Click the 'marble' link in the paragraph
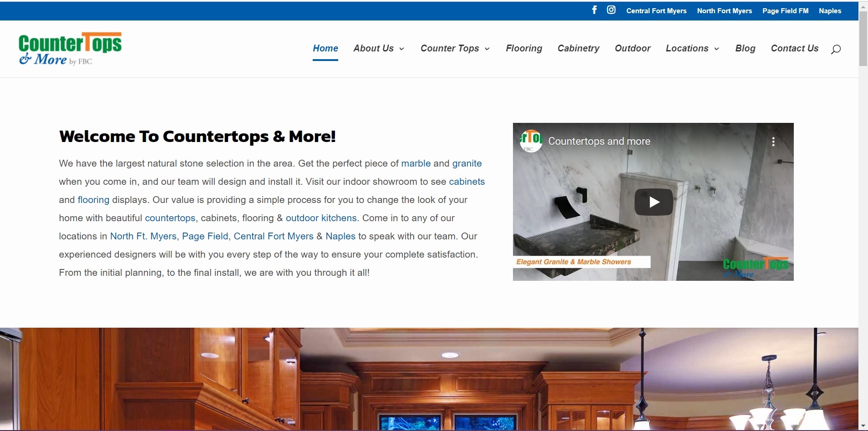The height and width of the screenshot is (431, 868). (416, 163)
